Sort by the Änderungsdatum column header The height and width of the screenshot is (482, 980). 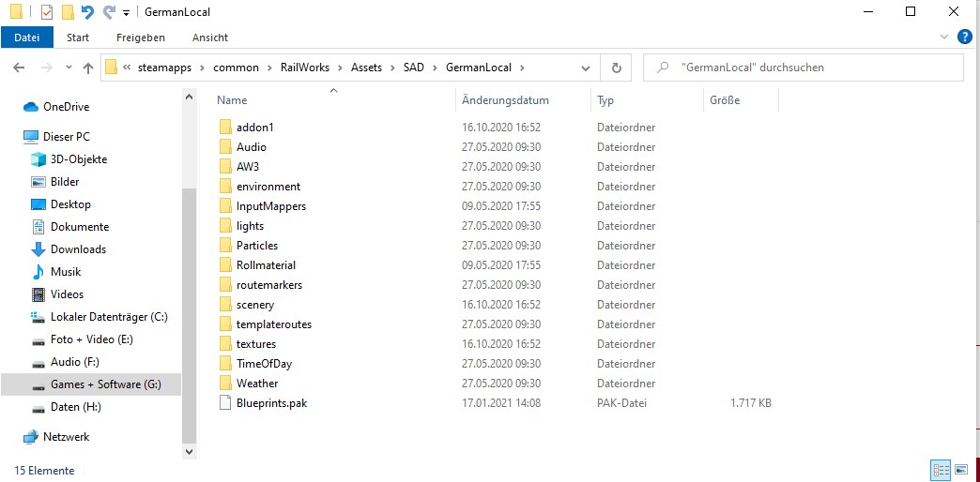coord(505,100)
